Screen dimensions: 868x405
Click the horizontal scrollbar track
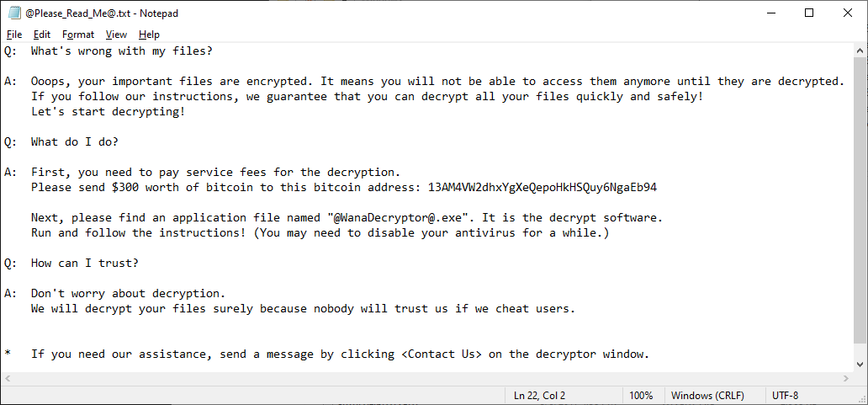[421, 378]
